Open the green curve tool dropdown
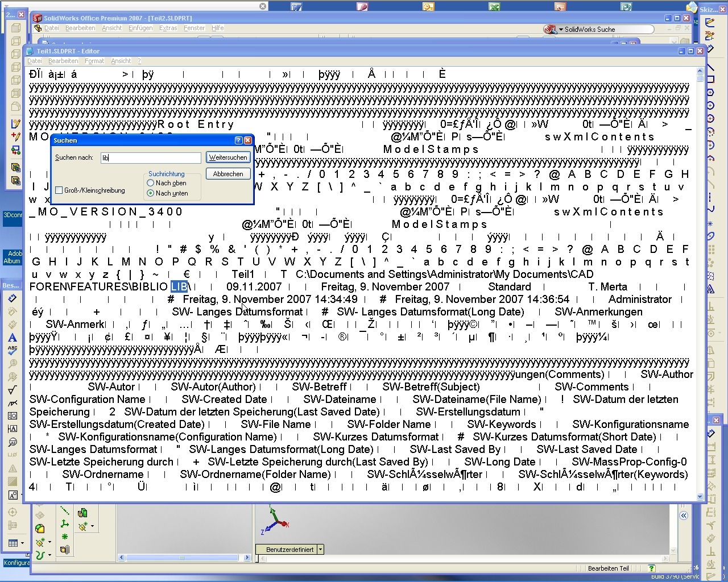728x582 pixels. pos(49,555)
